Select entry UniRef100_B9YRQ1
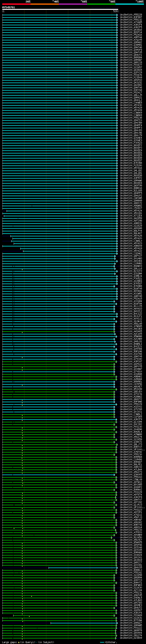Viewport: 146px width, 644px height. coord(131,291)
